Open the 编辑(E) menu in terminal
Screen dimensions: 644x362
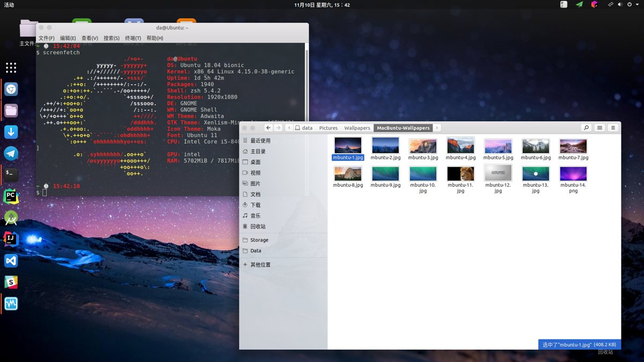tap(68, 38)
